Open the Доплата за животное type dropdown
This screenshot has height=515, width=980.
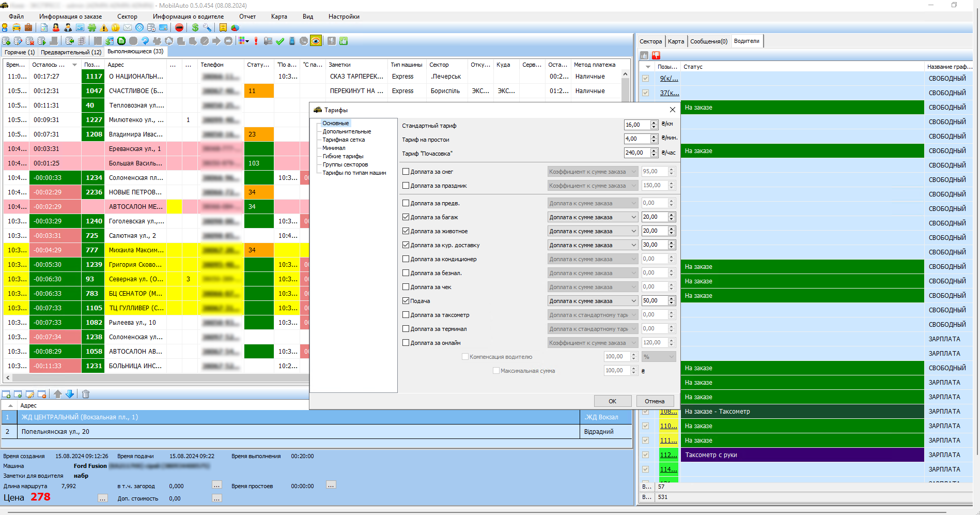(593, 231)
